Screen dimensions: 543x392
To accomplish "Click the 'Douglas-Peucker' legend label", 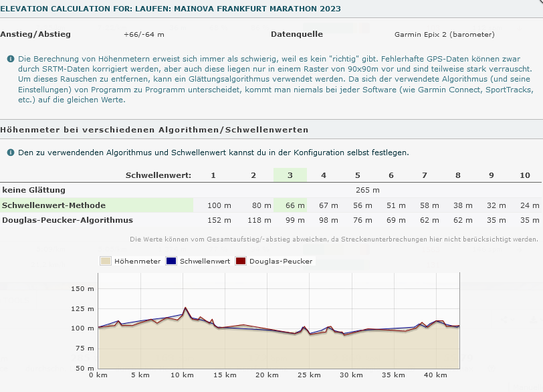I will [x=282, y=261].
